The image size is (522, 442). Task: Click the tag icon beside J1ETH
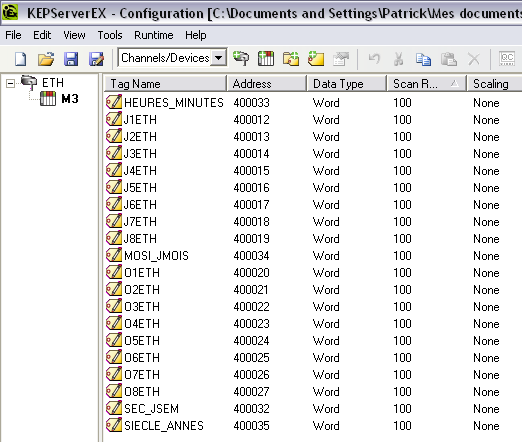[x=114, y=119]
